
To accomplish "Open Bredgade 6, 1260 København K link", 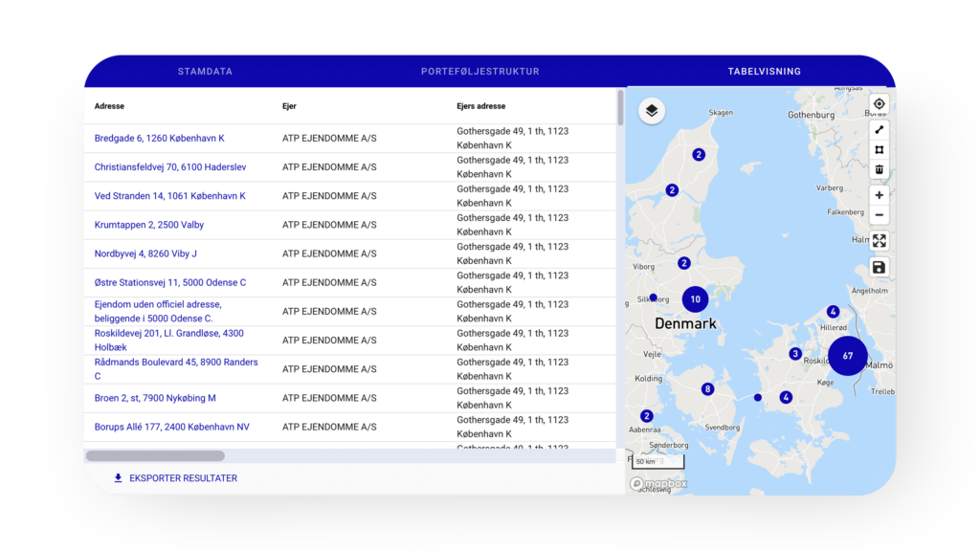I will click(159, 139).
